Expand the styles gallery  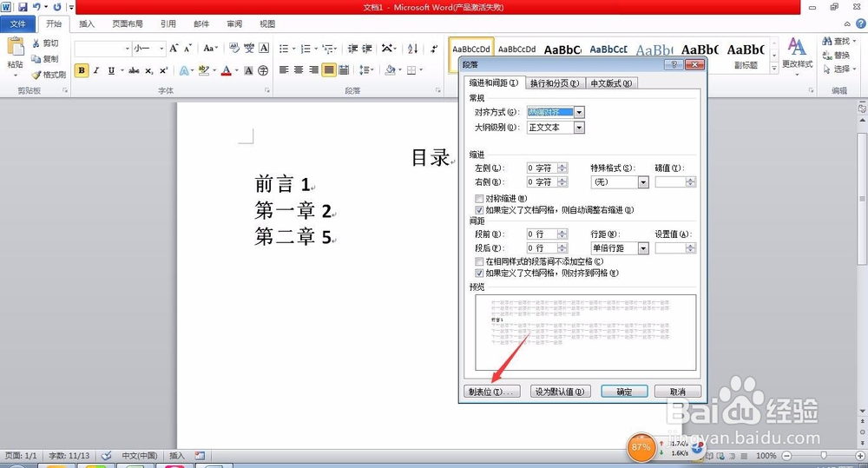(774, 68)
